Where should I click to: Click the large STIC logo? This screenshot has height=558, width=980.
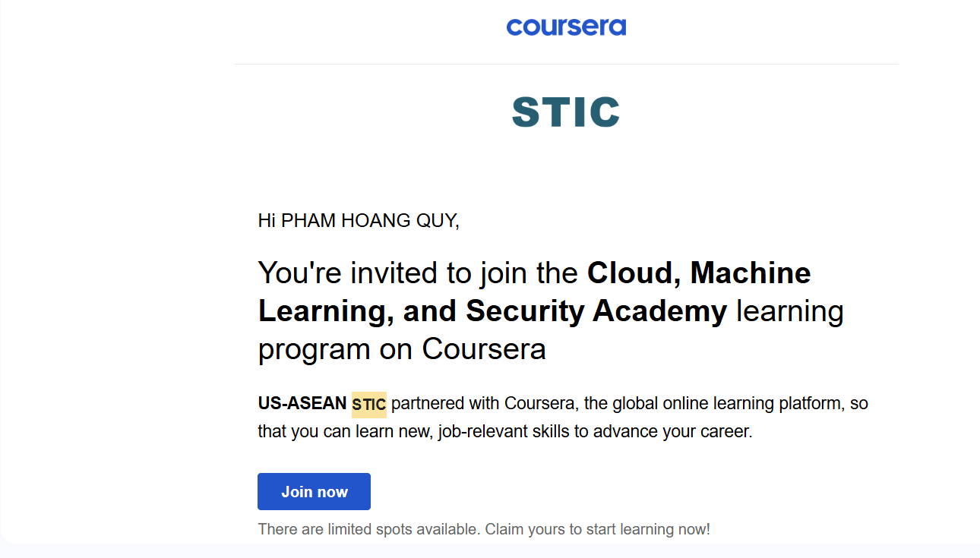(566, 112)
